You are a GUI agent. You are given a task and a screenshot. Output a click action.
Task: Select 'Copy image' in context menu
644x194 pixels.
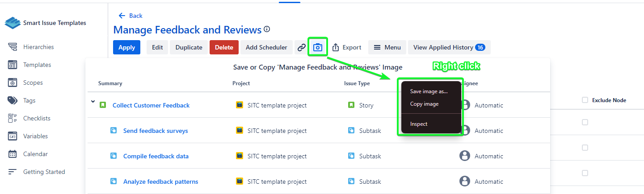tap(424, 104)
